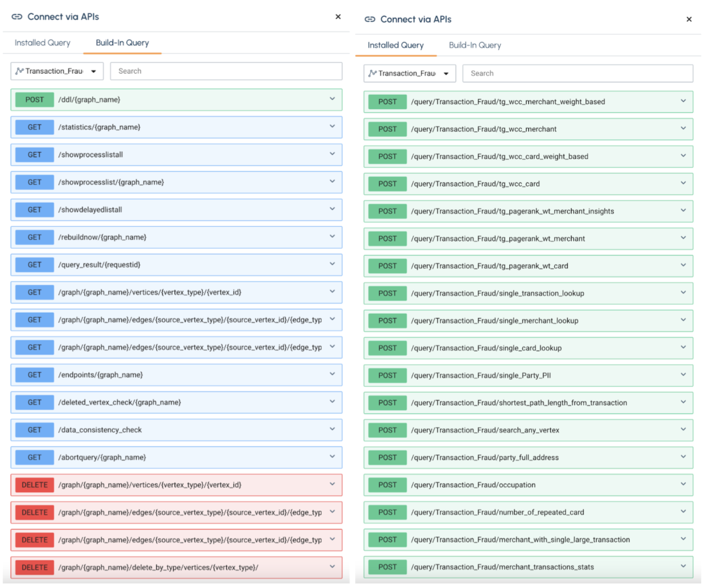This screenshot has width=706, height=588.
Task: Click the graph icon in left Transaction_Fraud selector
Action: 20,71
